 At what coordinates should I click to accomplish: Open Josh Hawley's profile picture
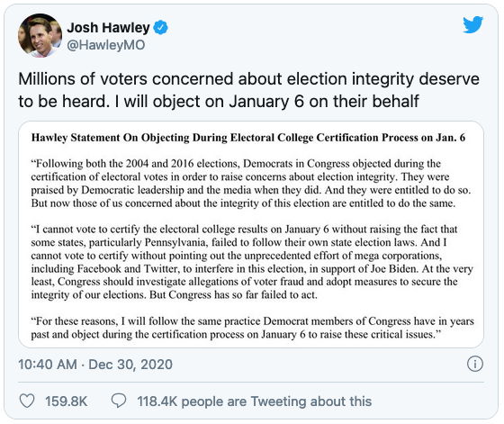coord(40,35)
